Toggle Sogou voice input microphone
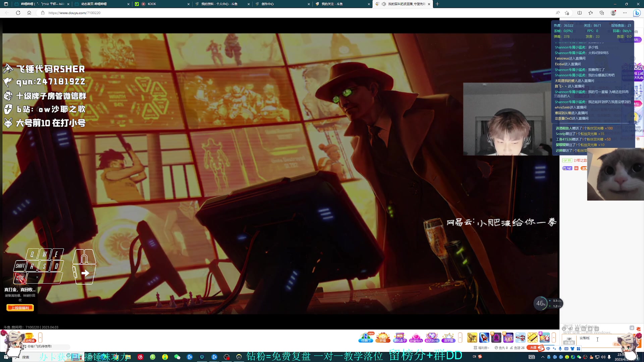This screenshot has width=644, height=362. 560,349
